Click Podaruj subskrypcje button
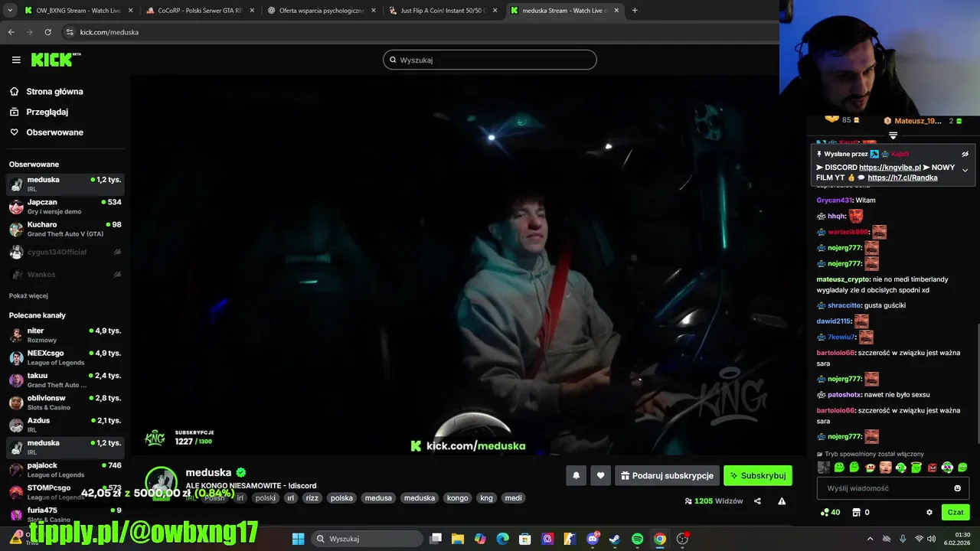Screen dimensions: 980x551 [667, 475]
